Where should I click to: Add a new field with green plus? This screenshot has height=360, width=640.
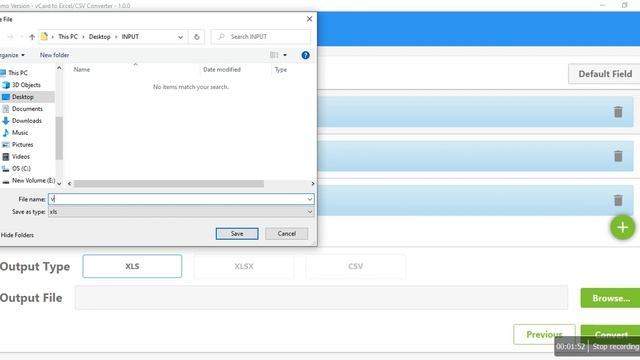pyautogui.click(x=622, y=227)
